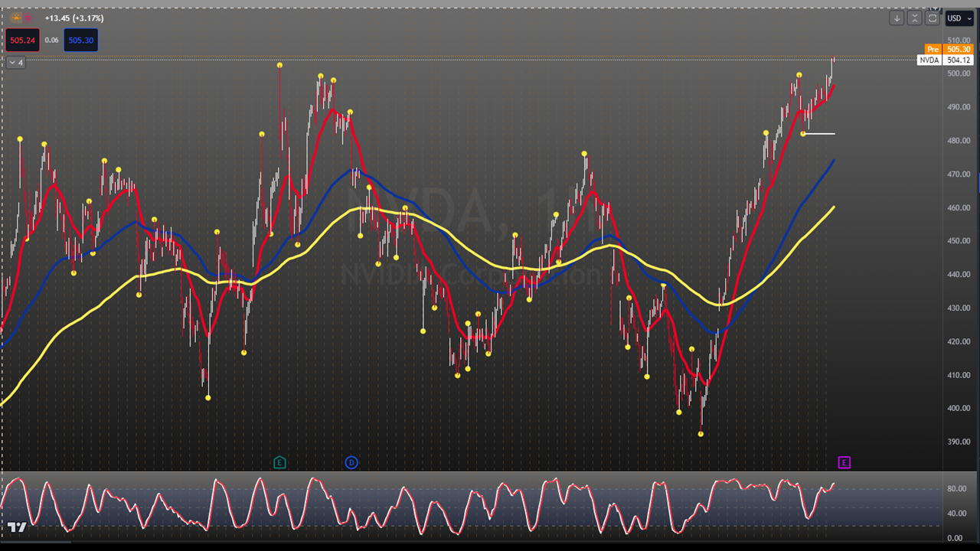
Task: Click the blue D dividend marker
Action: 351,462
